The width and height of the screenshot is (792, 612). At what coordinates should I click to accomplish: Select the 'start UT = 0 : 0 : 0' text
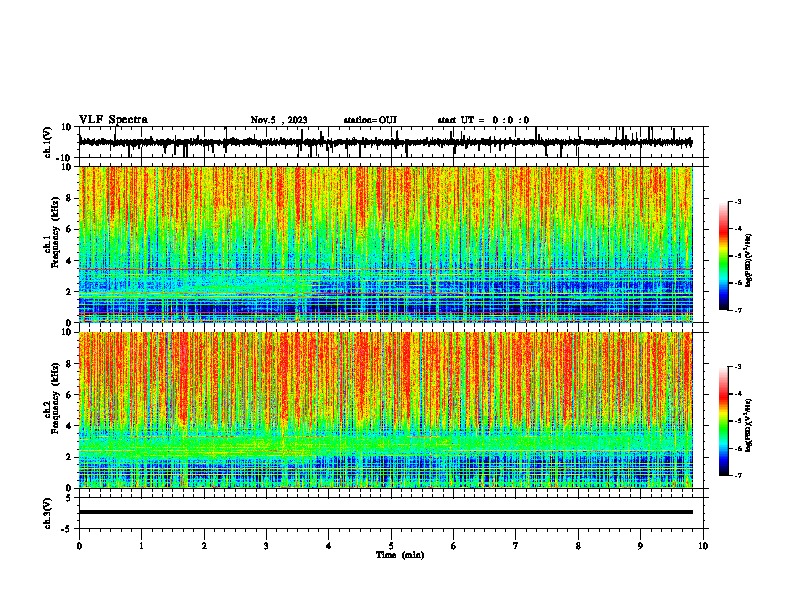(483, 120)
